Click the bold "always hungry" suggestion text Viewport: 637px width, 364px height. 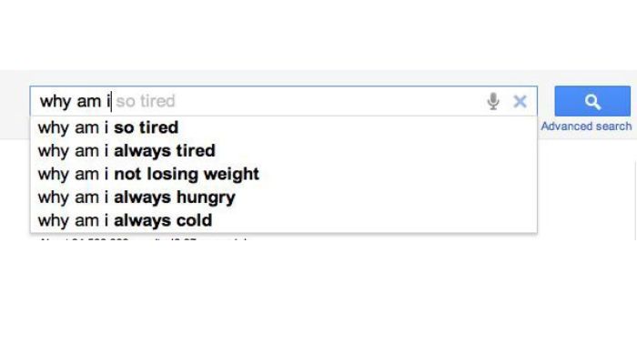[175, 197]
